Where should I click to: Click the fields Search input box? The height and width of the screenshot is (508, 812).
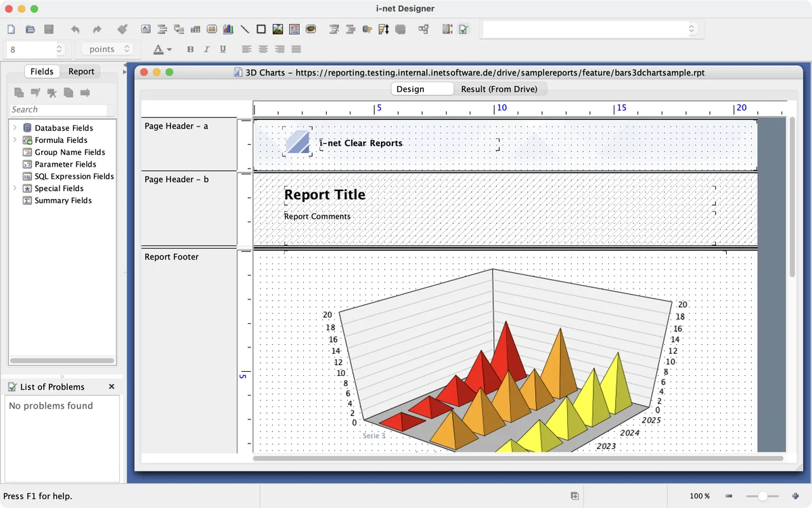(x=58, y=110)
